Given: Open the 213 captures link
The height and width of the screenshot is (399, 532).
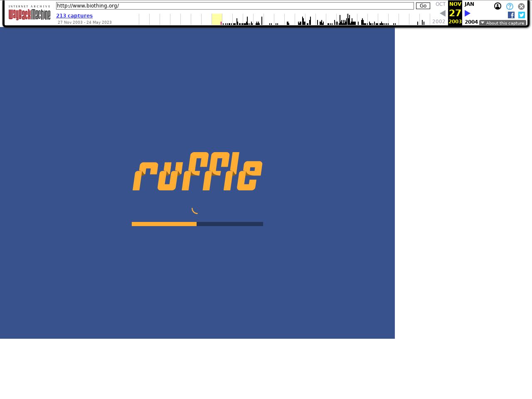Looking at the screenshot, I should click(x=74, y=16).
